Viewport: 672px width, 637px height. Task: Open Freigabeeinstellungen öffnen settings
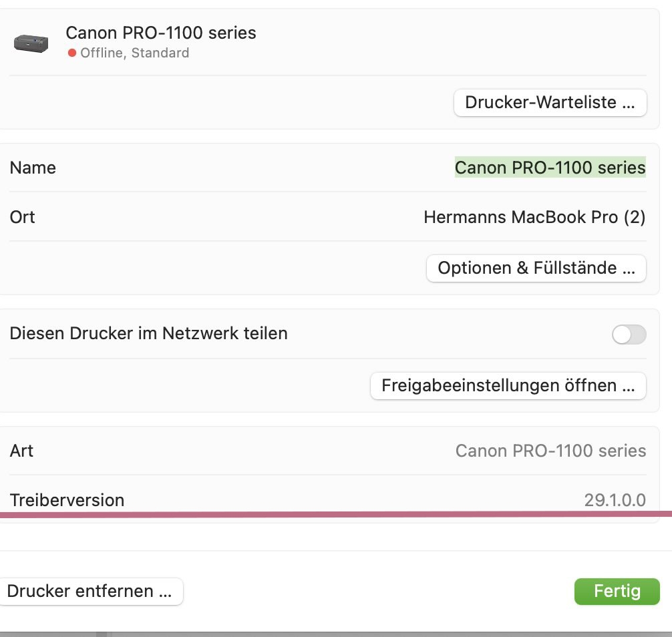pyautogui.click(x=508, y=385)
